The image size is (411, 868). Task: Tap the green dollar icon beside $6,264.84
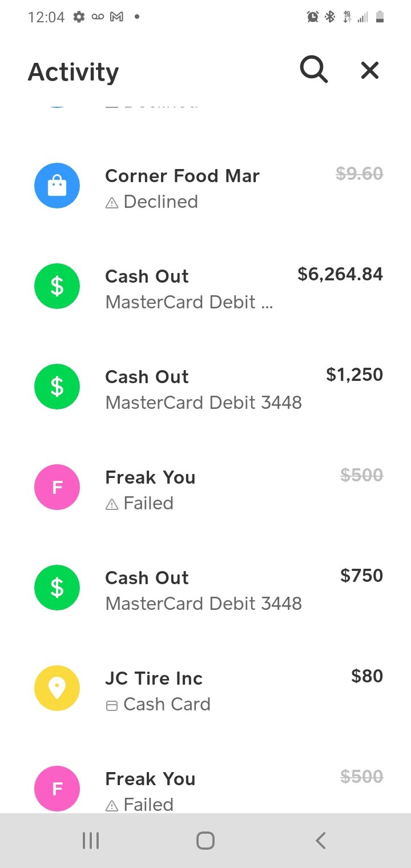click(x=57, y=286)
